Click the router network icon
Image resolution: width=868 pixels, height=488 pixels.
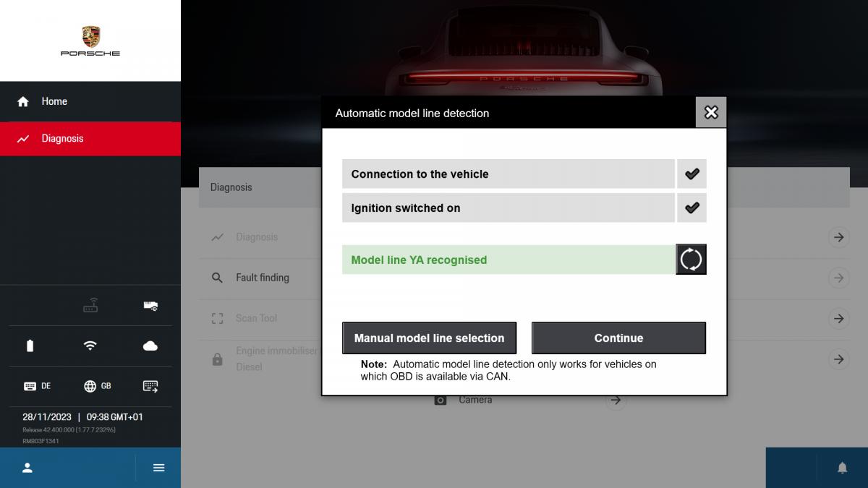click(x=90, y=307)
